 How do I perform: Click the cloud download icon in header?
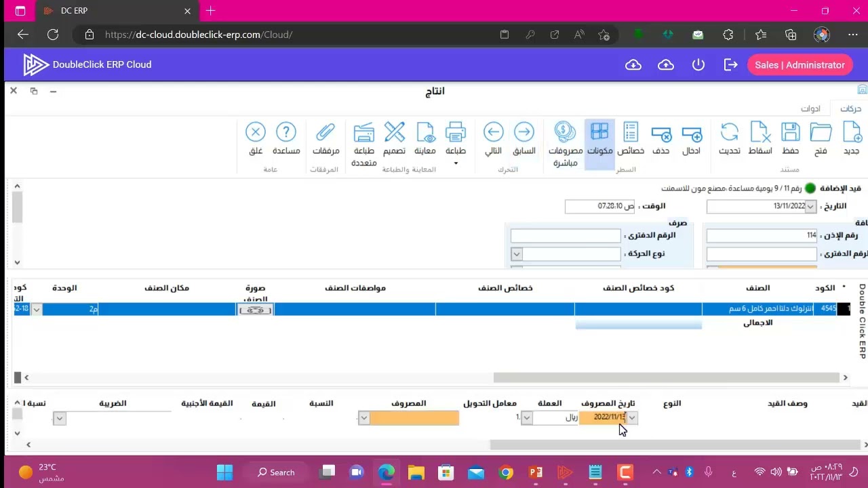pos(633,64)
